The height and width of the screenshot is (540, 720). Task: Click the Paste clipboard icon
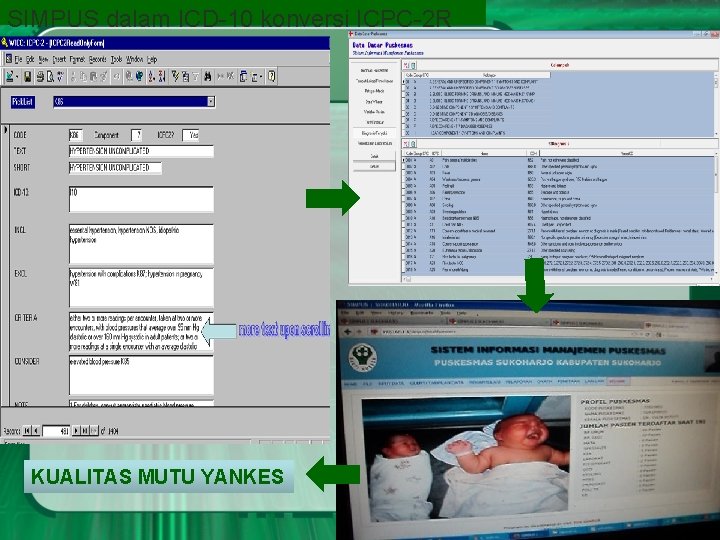pyautogui.click(x=93, y=76)
